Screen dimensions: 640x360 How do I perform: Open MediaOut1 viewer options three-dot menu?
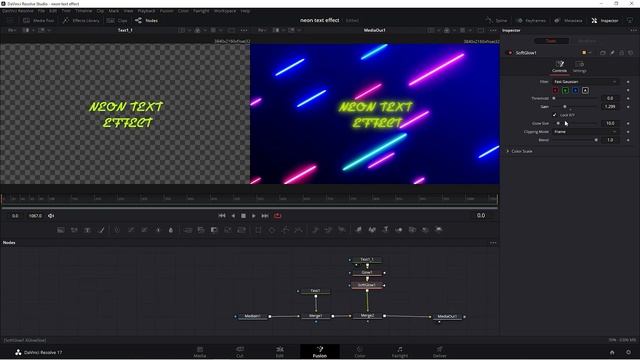pos(493,30)
